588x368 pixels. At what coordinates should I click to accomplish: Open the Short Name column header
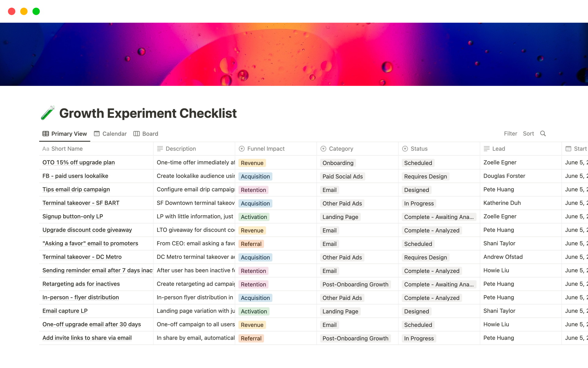[67, 149]
